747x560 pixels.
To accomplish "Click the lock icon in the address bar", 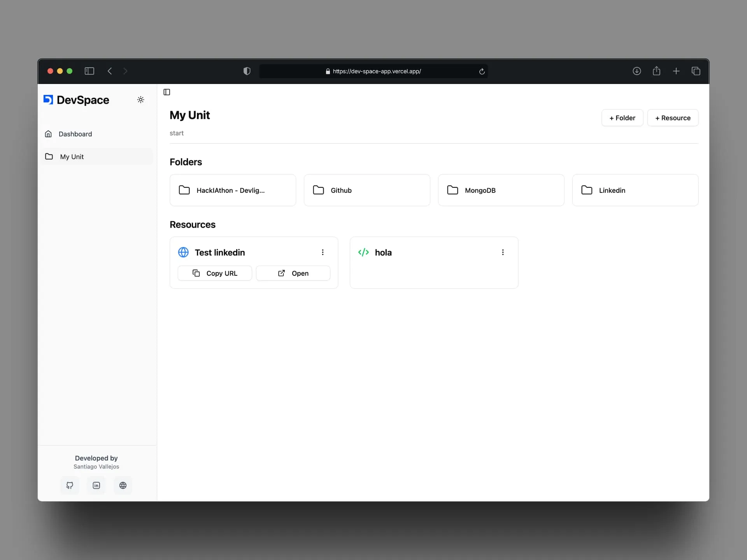I will (328, 71).
